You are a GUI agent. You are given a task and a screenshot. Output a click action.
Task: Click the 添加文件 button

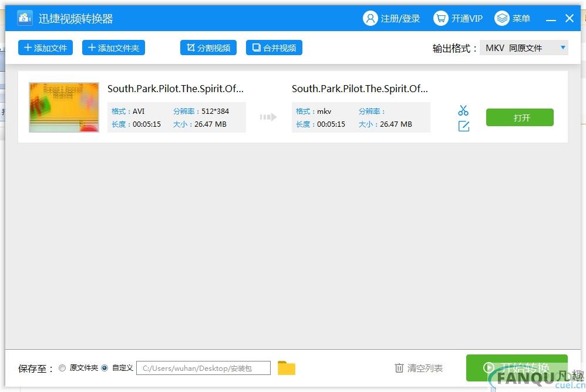pyautogui.click(x=45, y=48)
